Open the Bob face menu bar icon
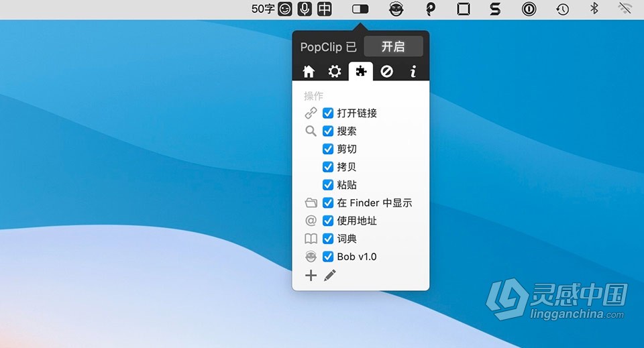This screenshot has width=644, height=348. 396,9
